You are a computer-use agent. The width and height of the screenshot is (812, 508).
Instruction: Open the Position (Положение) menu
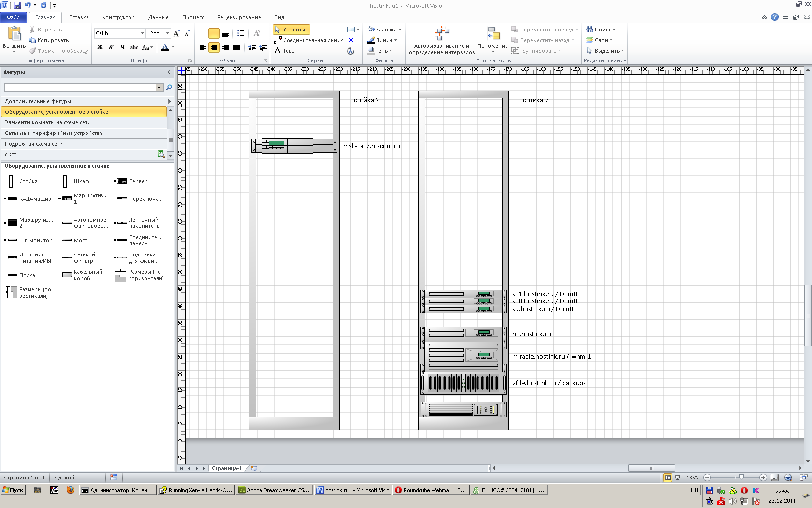point(493,40)
